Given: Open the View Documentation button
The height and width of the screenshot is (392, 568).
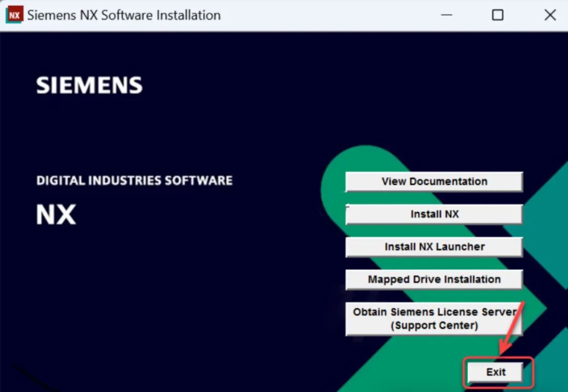Looking at the screenshot, I should [434, 182].
